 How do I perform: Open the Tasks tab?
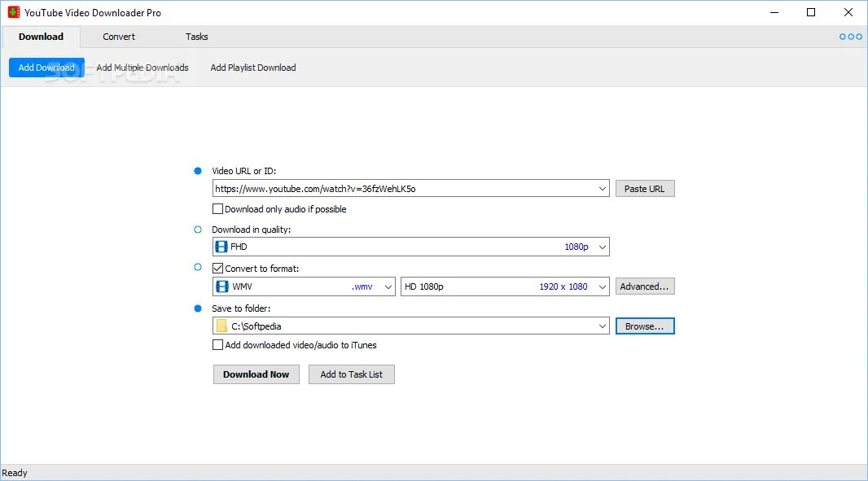click(x=196, y=37)
